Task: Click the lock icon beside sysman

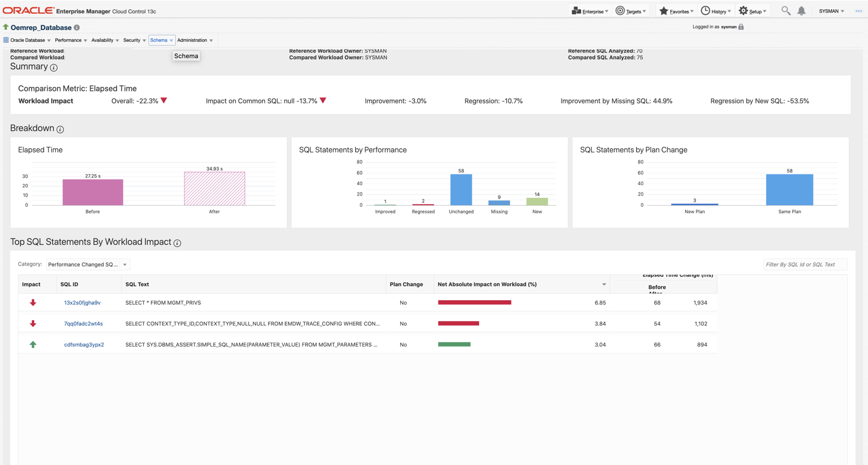Action: [741, 27]
